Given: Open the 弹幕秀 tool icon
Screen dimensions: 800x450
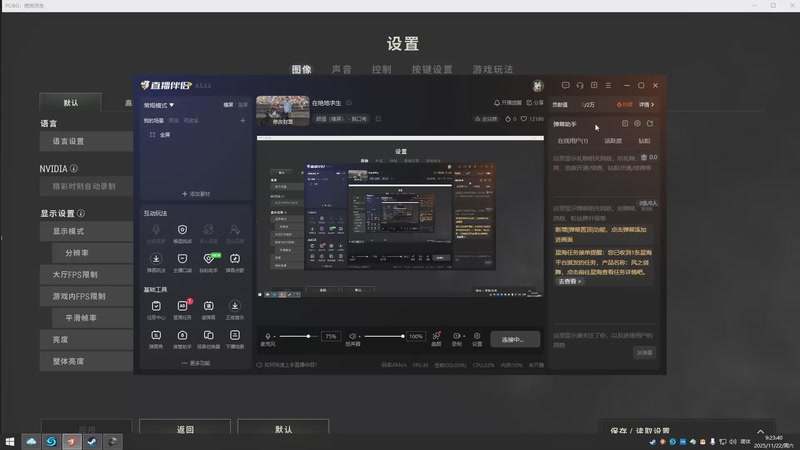Looking at the screenshot, I should tap(156, 335).
